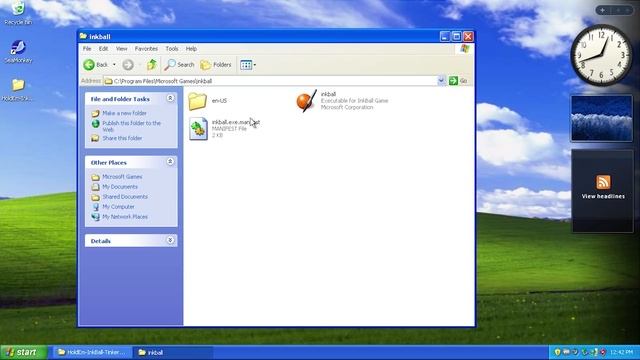Image resolution: width=640 pixels, height=360 pixels.
Task: Open the Search pane
Action: pos(180,64)
